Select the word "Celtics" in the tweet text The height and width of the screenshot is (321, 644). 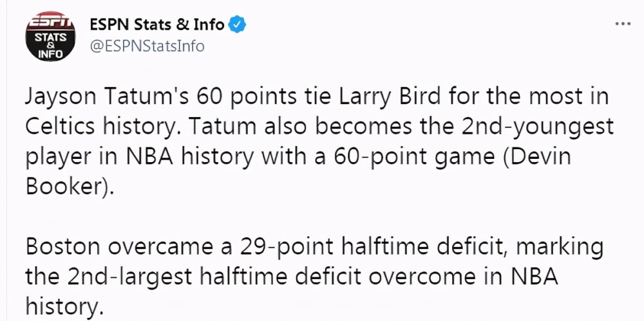pyautogui.click(x=60, y=127)
